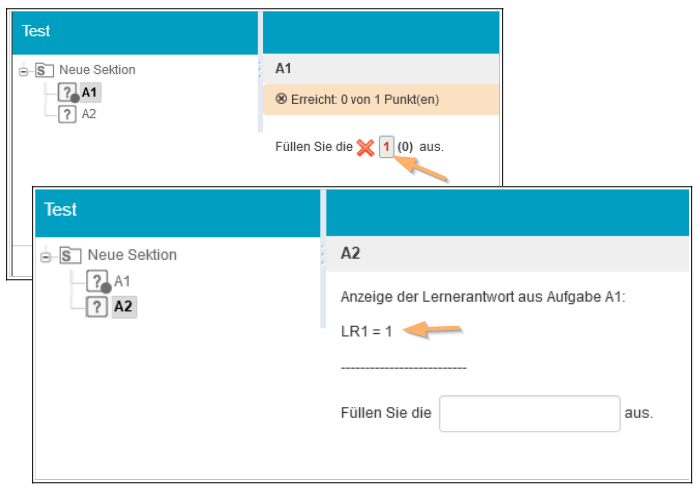Select the bold A2 item in front window tree
The width and height of the screenshot is (700, 489).
pos(123,307)
